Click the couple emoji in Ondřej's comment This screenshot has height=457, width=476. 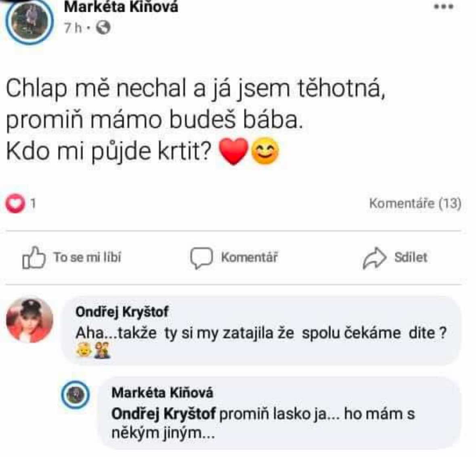(x=102, y=350)
